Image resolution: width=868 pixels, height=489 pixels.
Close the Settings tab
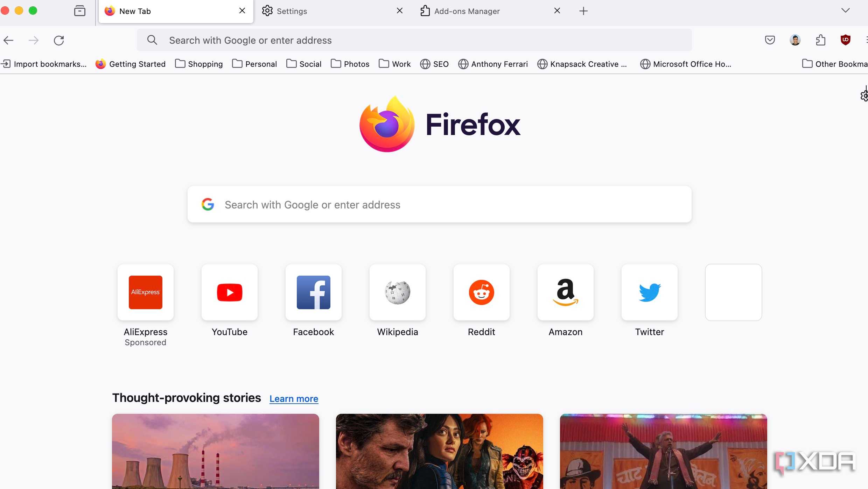click(x=400, y=11)
